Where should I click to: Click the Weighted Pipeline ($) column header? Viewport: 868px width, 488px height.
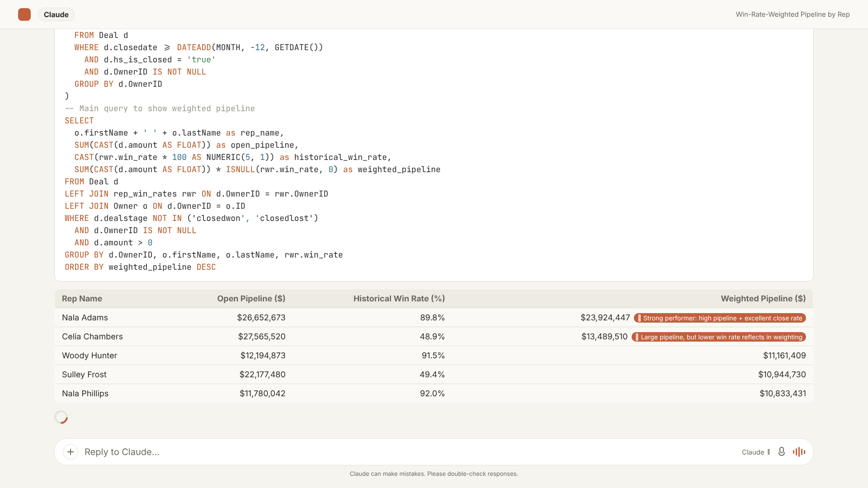pyautogui.click(x=763, y=299)
